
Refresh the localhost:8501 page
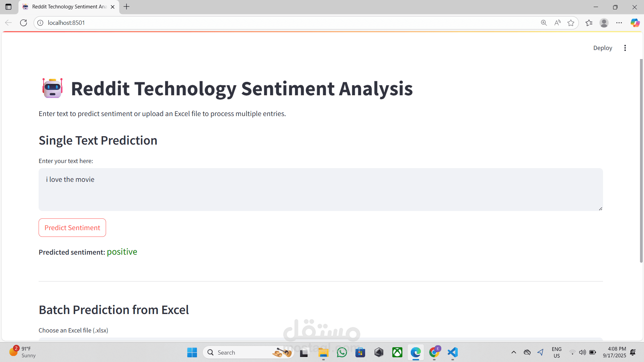click(x=23, y=22)
